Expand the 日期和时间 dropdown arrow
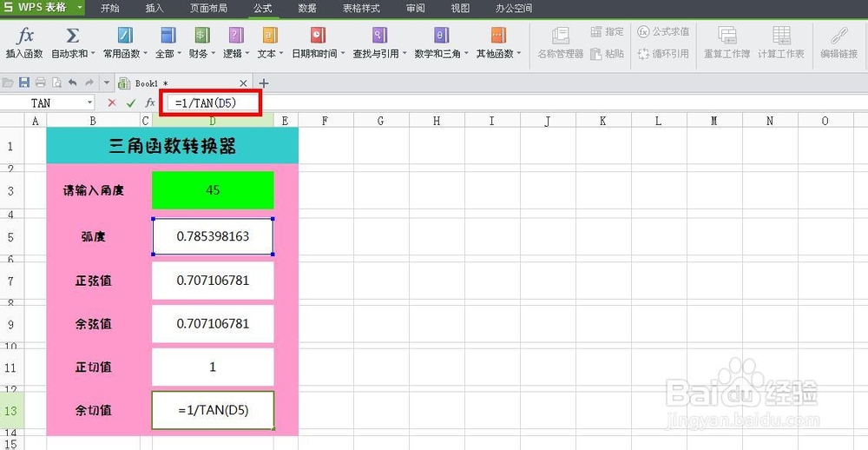Screen dimensions: 868x450 coord(343,55)
